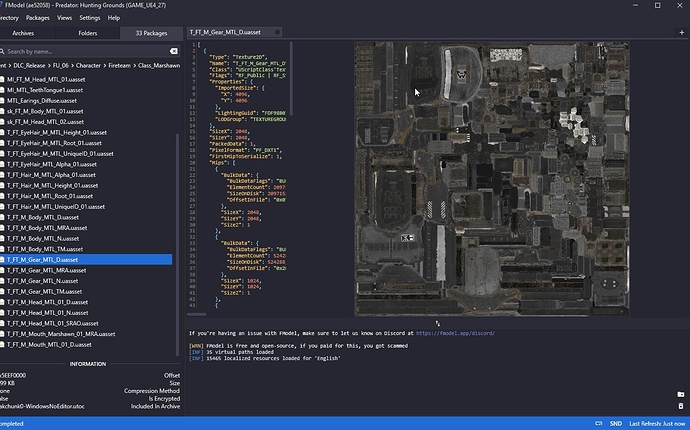Open the Views menu

64,18
